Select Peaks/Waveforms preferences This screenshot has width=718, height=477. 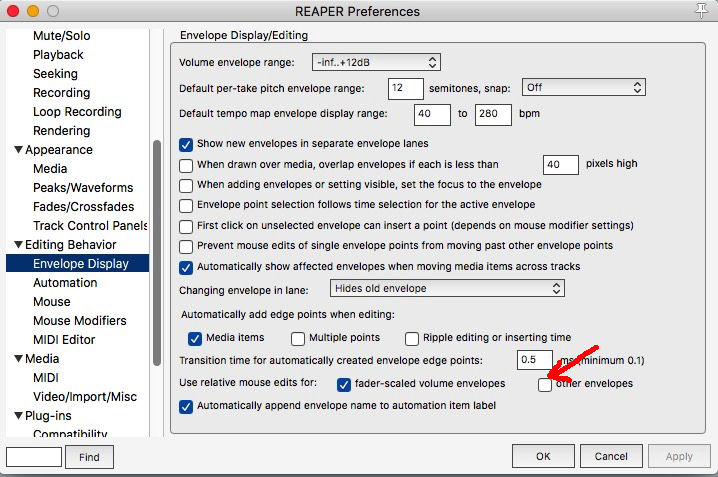pyautogui.click(x=83, y=188)
